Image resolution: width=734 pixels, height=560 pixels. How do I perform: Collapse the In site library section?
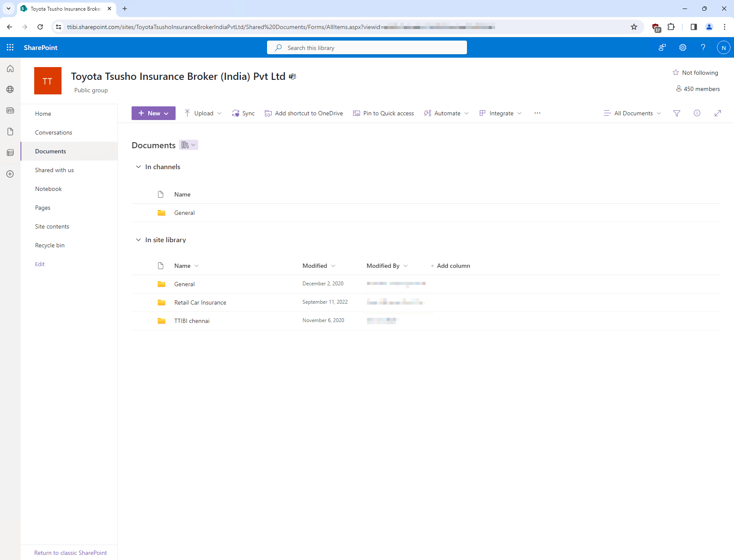[x=138, y=240]
